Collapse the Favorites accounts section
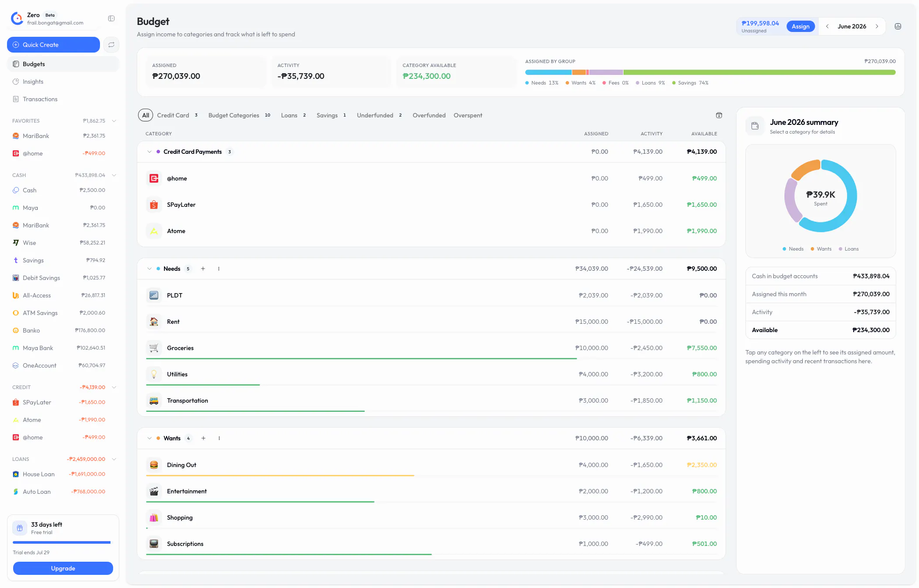 [114, 121]
